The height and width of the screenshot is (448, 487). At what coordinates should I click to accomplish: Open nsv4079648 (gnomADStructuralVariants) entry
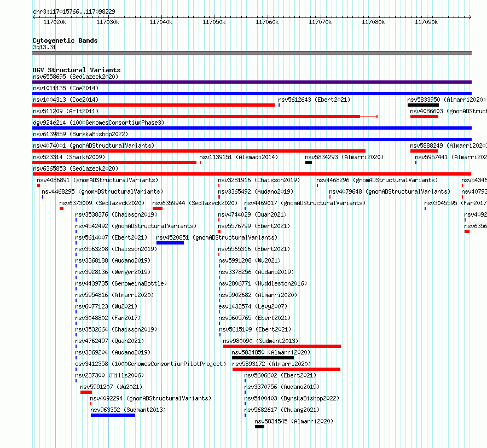[390, 191]
